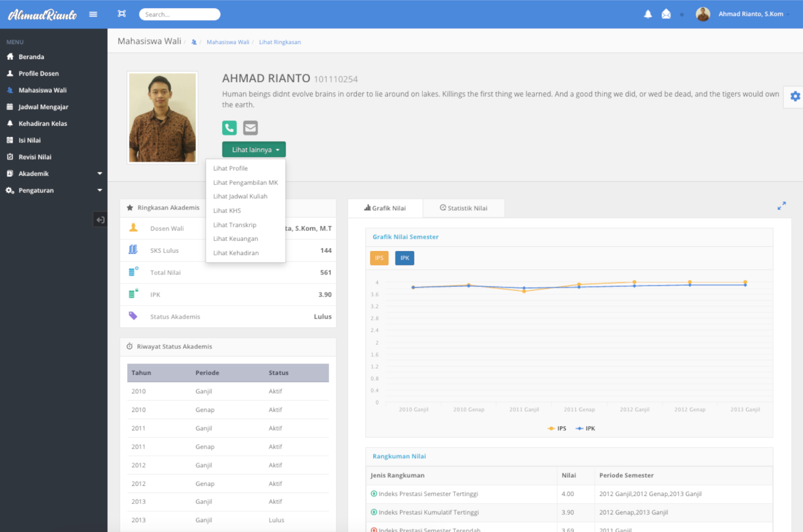This screenshot has width=803, height=532.
Task: Open the Lihat lainnya dropdown
Action: point(254,149)
